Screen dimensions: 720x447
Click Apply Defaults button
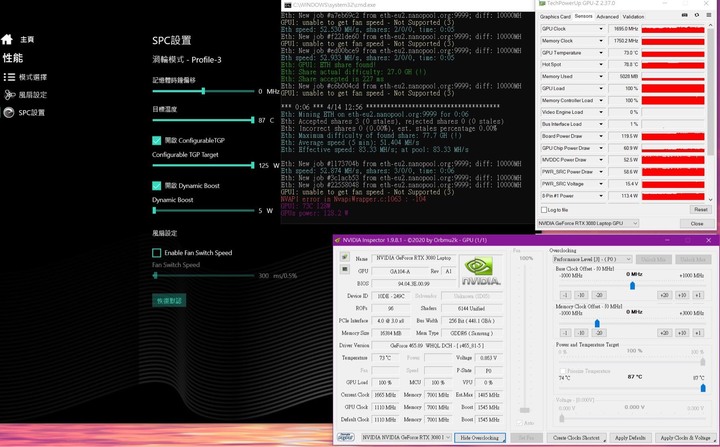630,438
